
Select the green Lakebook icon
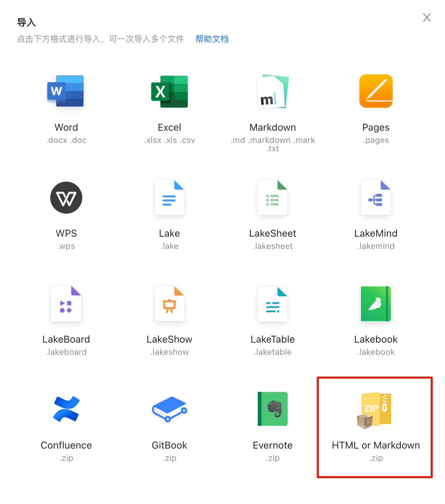click(x=376, y=304)
